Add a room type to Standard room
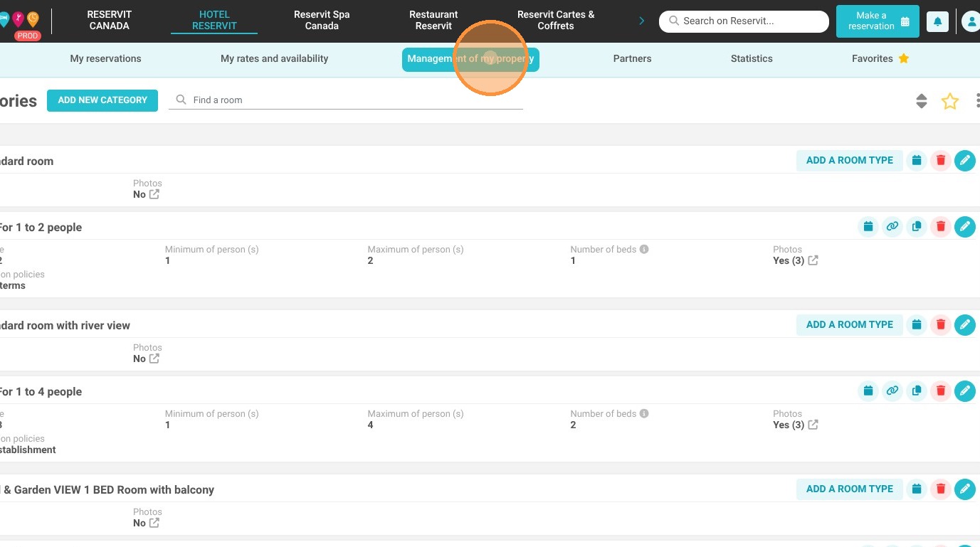 849,161
